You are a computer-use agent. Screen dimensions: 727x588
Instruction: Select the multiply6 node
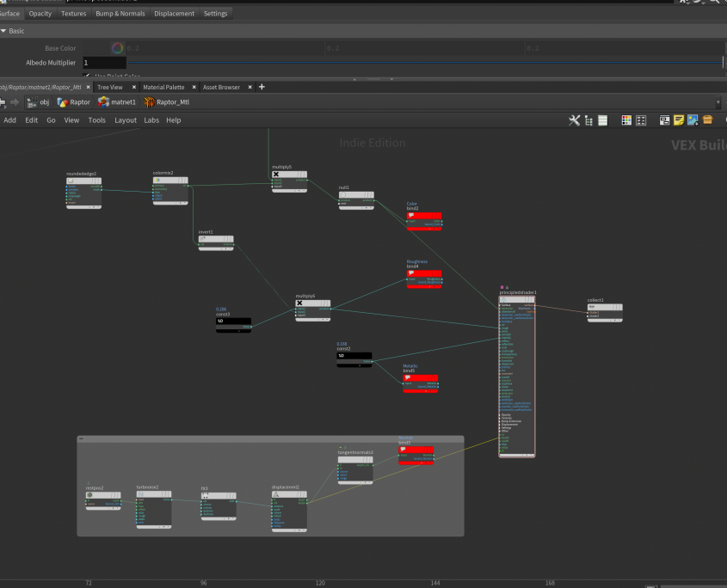coord(312,303)
